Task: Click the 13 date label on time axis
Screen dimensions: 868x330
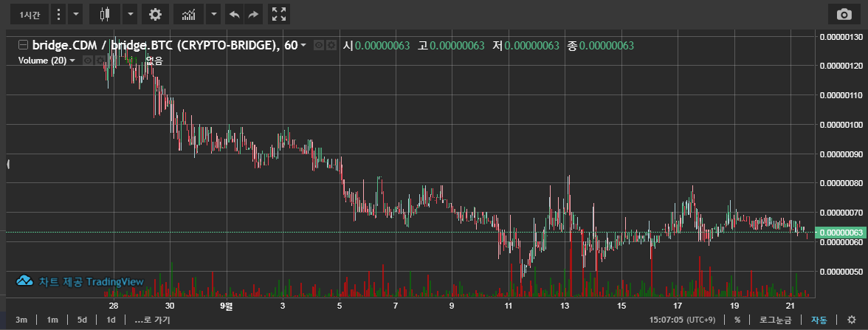Action: pyautogui.click(x=565, y=306)
